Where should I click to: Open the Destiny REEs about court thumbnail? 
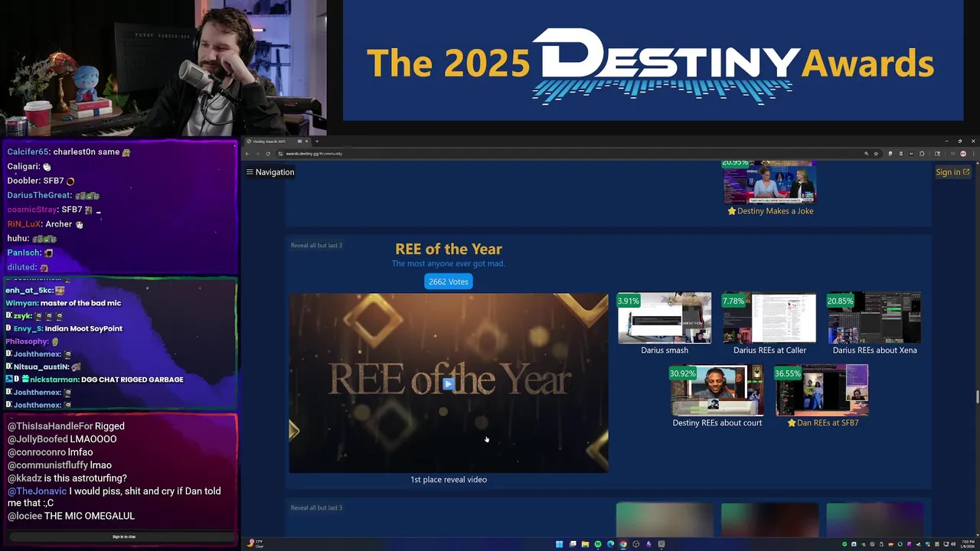point(717,391)
